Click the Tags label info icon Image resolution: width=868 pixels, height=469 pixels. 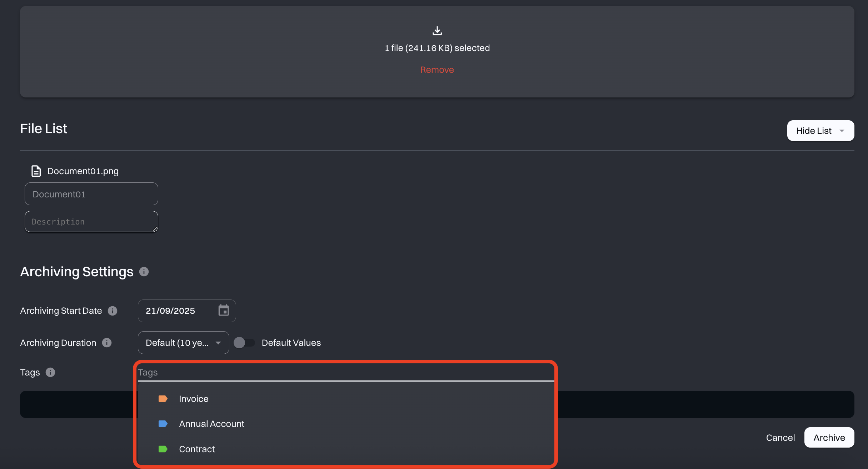click(50, 372)
